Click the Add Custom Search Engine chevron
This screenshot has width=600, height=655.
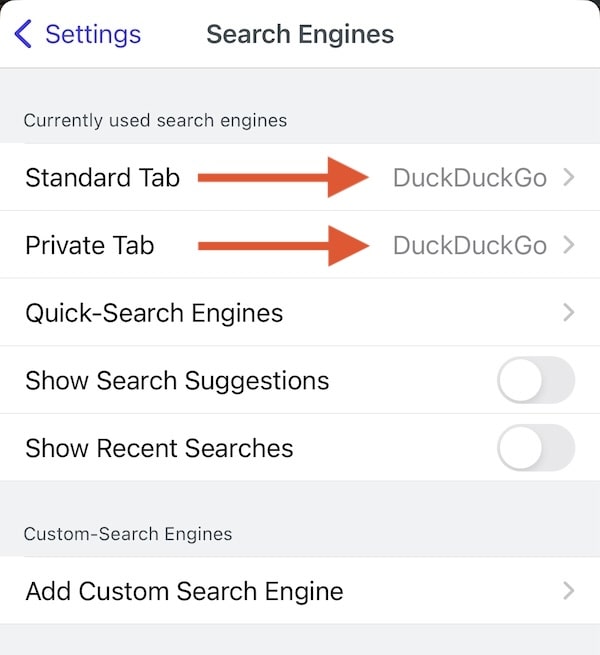point(568,591)
